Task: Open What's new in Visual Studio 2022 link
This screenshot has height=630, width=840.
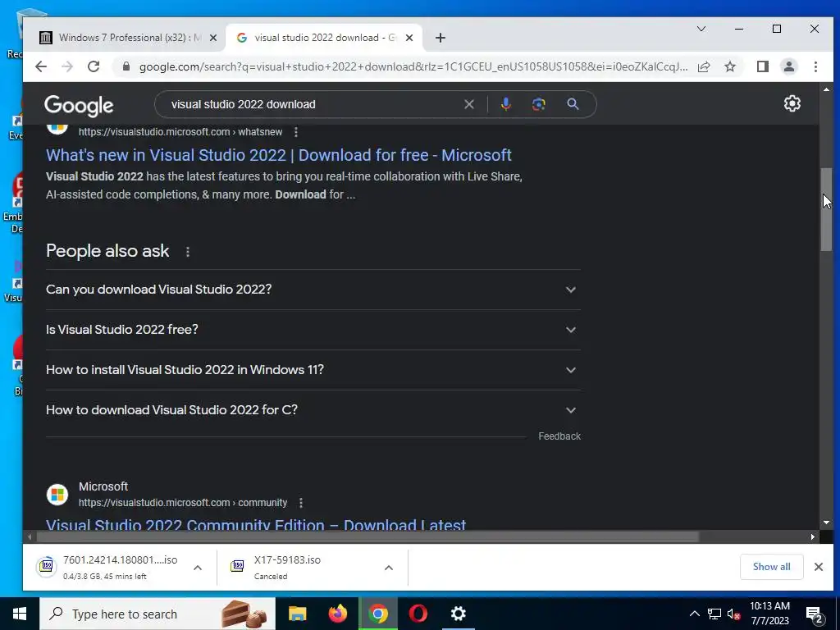Action: [x=279, y=155]
